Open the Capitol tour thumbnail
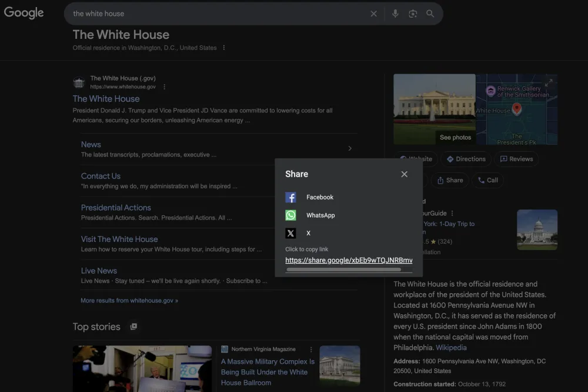 click(x=537, y=230)
